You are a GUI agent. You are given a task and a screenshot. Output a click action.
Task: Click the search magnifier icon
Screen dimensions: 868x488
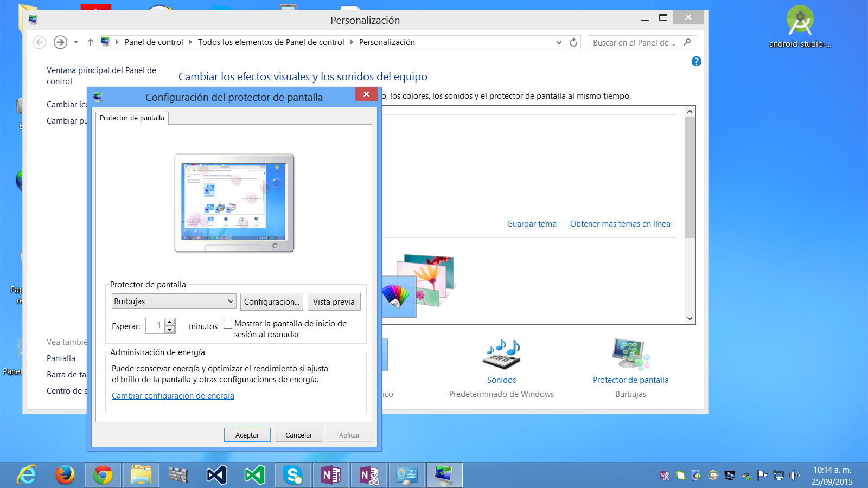pyautogui.click(x=687, y=42)
